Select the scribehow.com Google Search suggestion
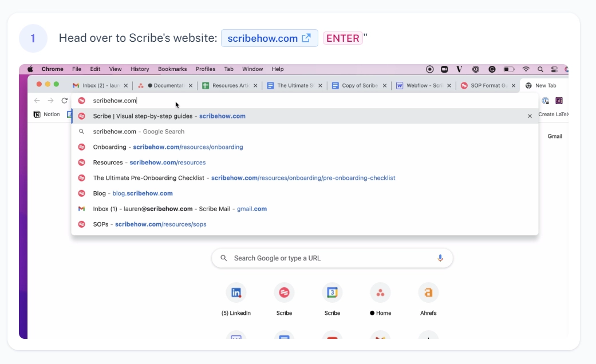 coord(305,132)
